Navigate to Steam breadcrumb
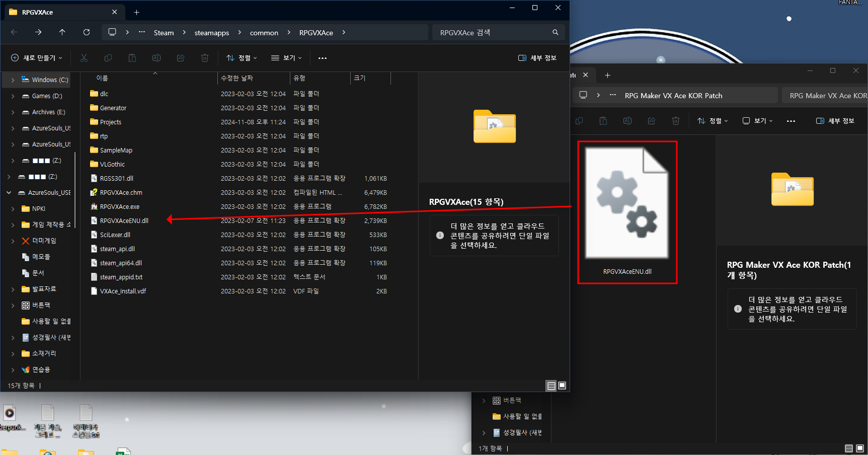 [x=164, y=32]
